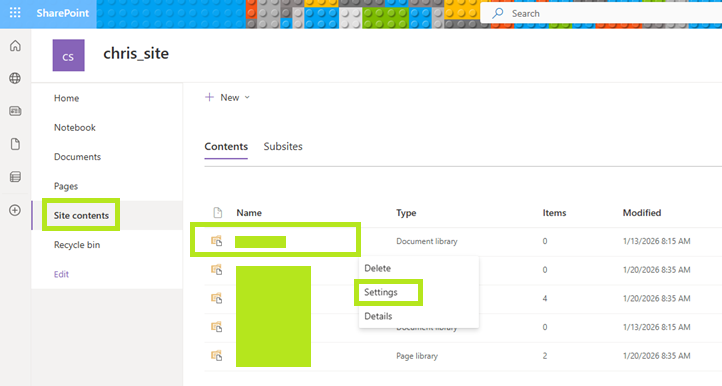Open Home in the site navigation
722x386 pixels.
66,98
